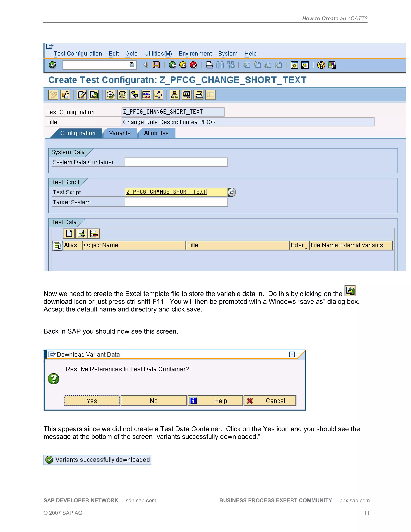Click the scroll-shaped logs icon
Viewport: 411px width, 532px height.
(122, 95)
